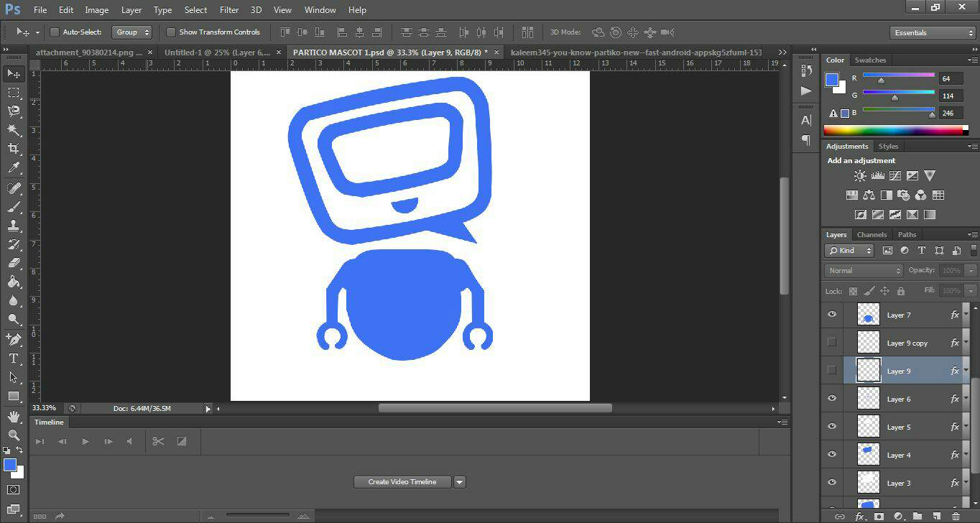
Task: Select the Magic Wand tool
Action: coord(14,130)
